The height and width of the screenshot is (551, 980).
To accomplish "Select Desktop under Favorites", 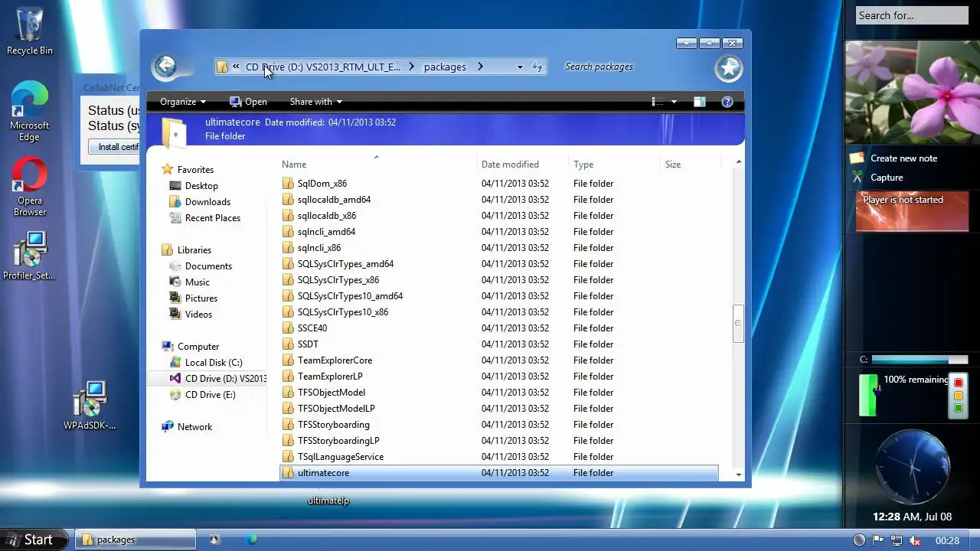I will tap(201, 186).
